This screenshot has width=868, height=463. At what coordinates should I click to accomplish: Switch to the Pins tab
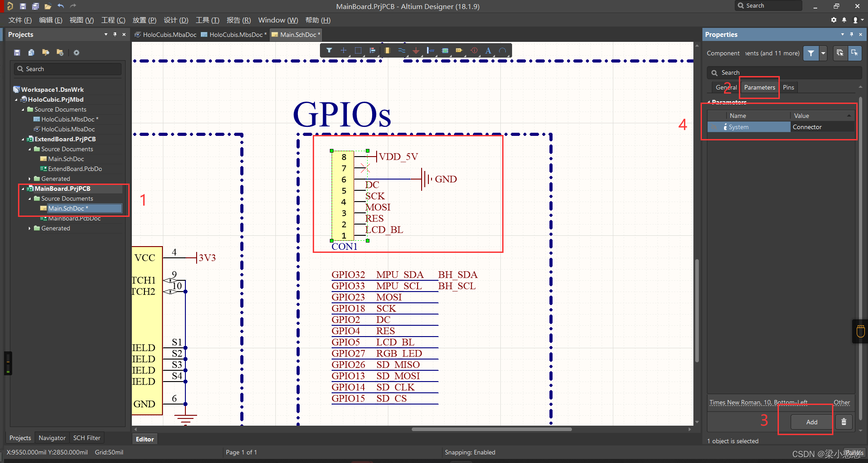788,88
